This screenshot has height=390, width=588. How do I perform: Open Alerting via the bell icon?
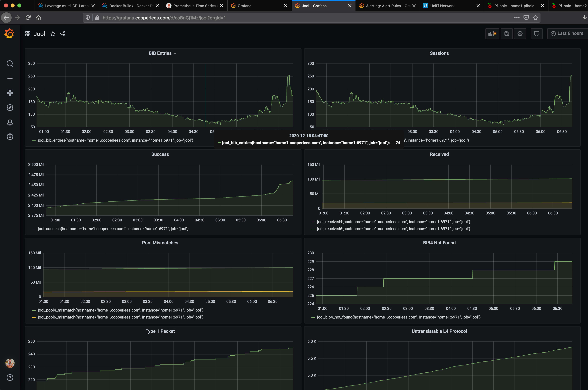point(10,122)
